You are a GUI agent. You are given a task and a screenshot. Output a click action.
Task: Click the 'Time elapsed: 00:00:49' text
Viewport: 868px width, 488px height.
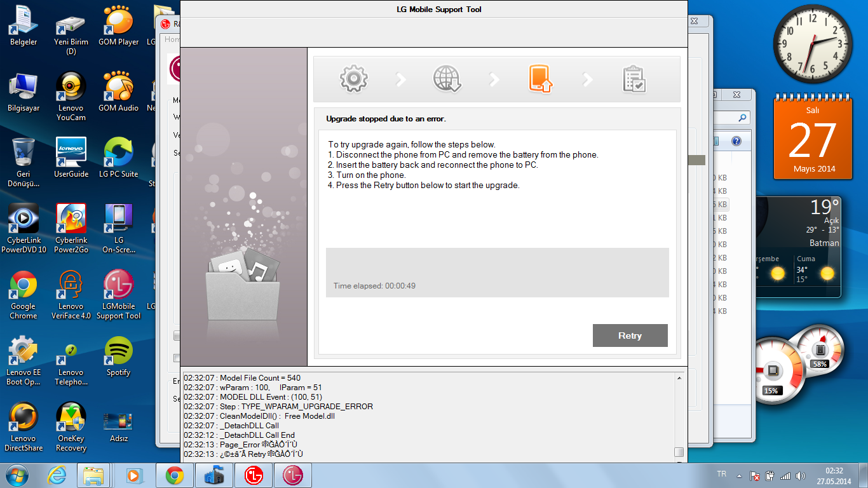pos(374,286)
